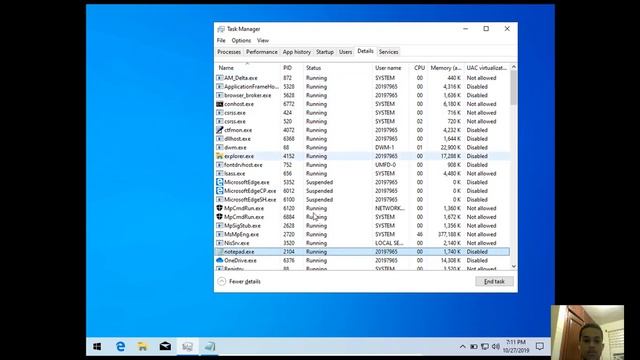Click the network icon in the system tray
The height and width of the screenshot is (360, 640).
(485, 347)
